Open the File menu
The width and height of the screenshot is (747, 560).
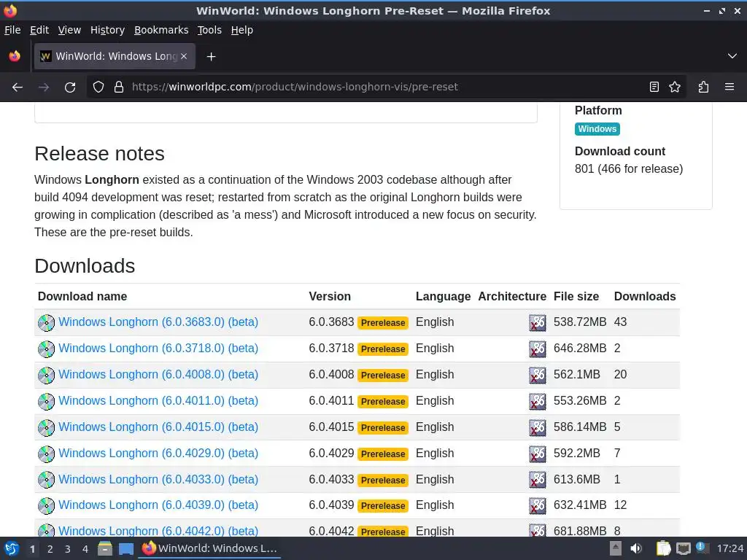[x=12, y=30]
